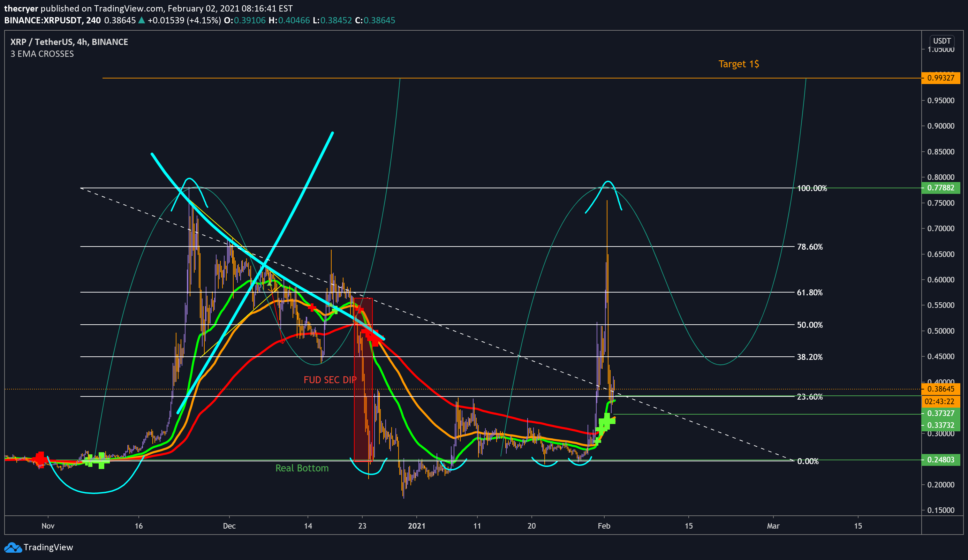Screen dimensions: 968x560
Task: Select the orange 0.99327 target price label
Action: coord(940,78)
